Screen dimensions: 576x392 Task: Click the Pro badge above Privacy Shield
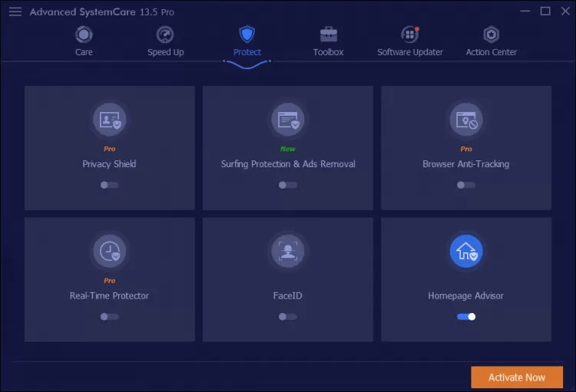point(110,149)
